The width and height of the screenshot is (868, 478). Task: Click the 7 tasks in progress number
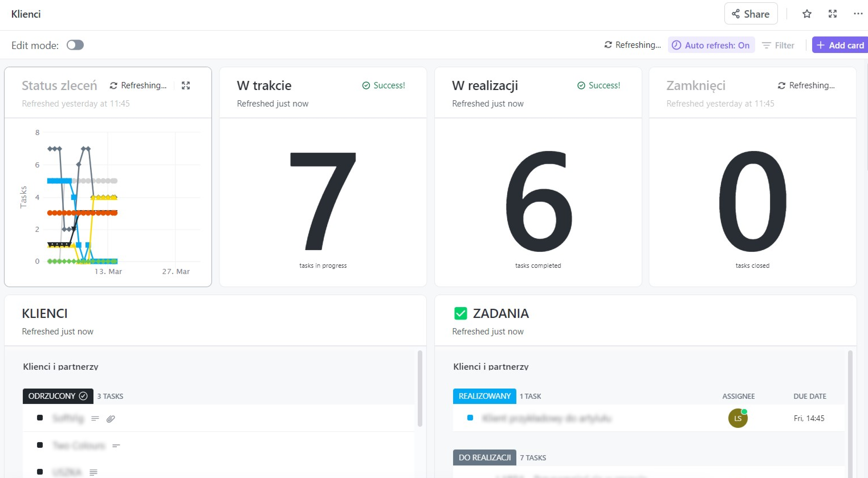323,201
